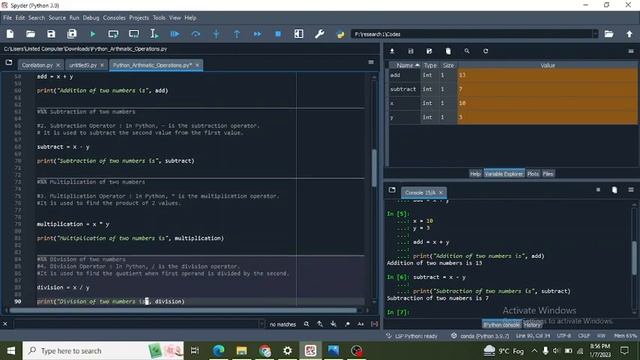Refresh variables in Variable Explorer
The width and height of the screenshot is (640, 360).
coord(485,51)
